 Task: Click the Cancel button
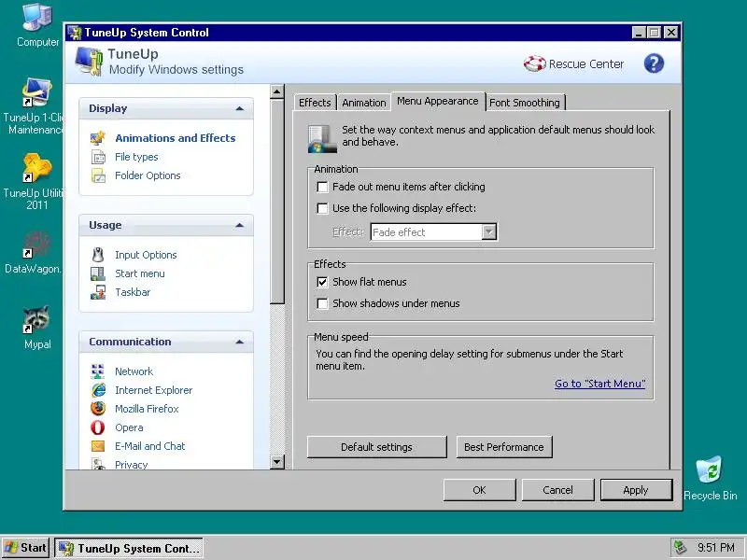click(557, 490)
